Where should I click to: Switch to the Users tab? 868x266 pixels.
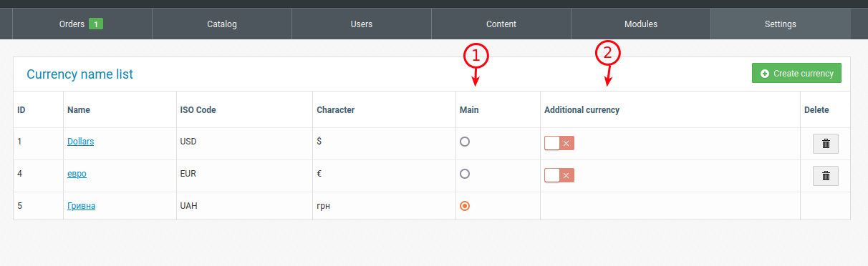click(x=362, y=24)
